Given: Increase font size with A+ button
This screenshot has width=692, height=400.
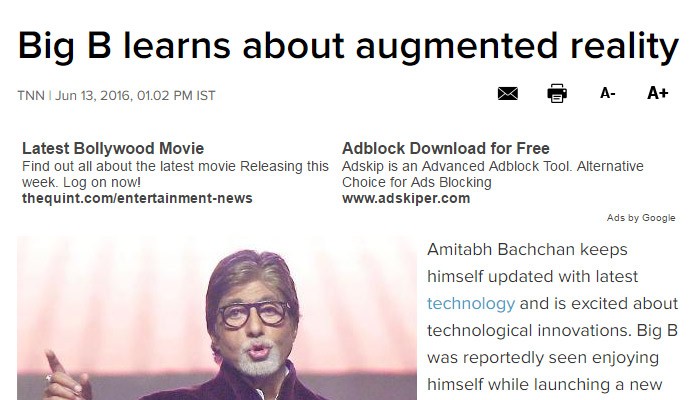Looking at the screenshot, I should (657, 94).
